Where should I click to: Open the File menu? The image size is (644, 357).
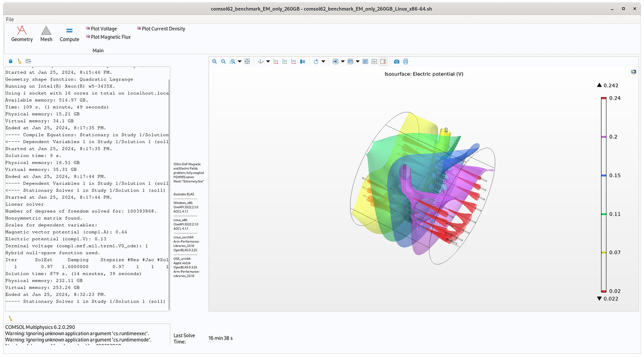pos(9,19)
